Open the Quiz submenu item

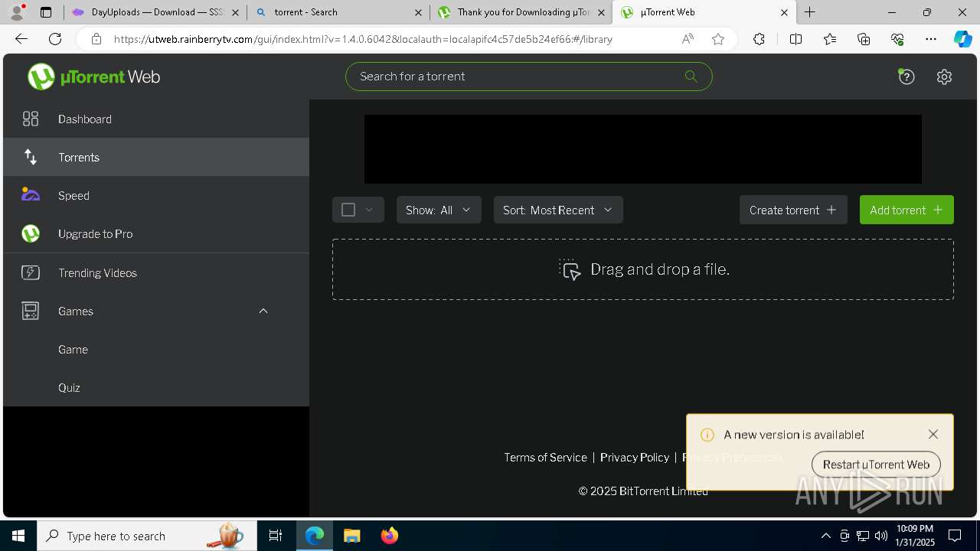pos(156,387)
